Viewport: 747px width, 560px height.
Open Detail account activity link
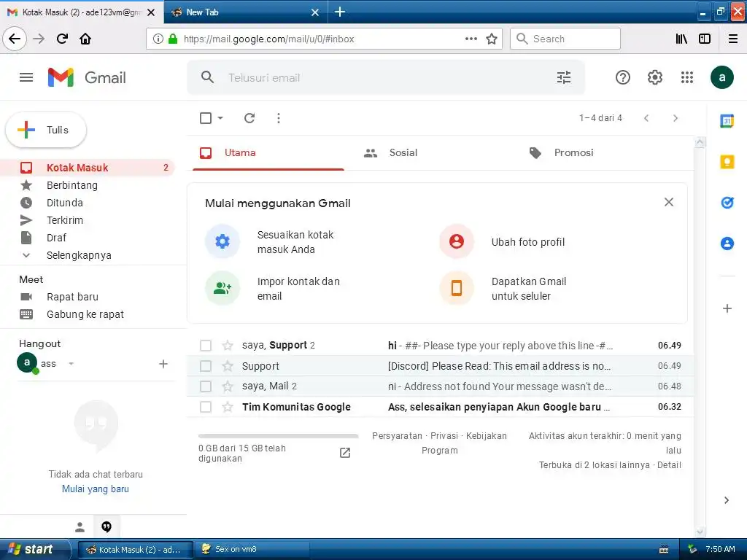[669, 465]
